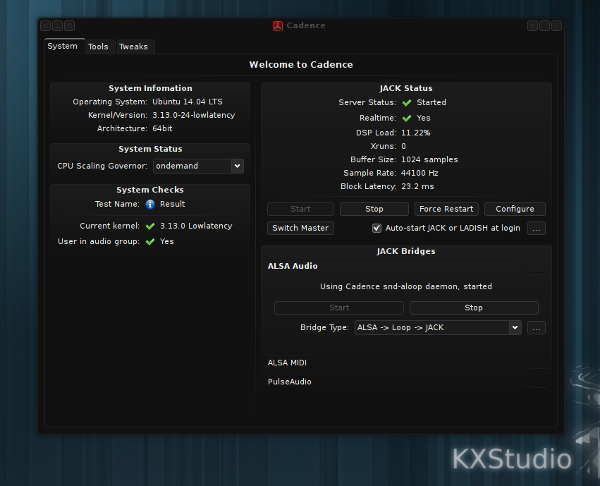Open the bridge type options ellipsis button

[x=536, y=328]
